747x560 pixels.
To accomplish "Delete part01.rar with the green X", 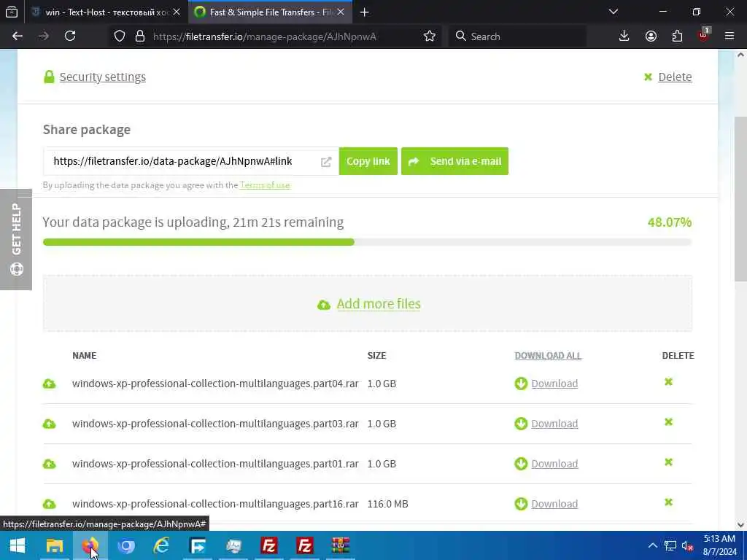I will tap(668, 462).
